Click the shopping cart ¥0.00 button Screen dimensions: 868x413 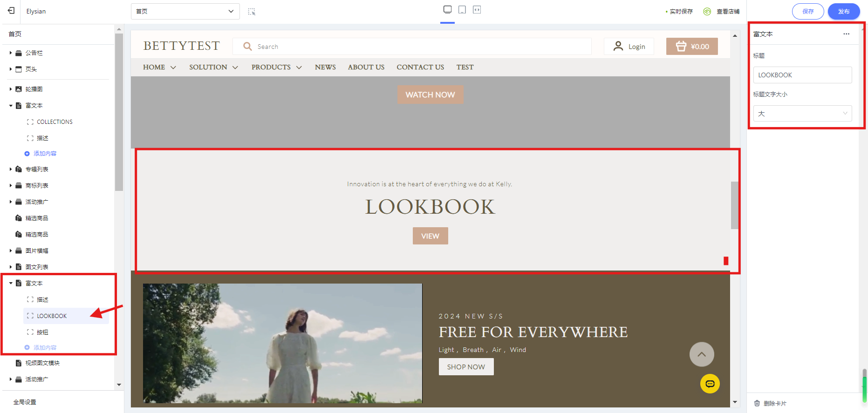[x=692, y=47]
